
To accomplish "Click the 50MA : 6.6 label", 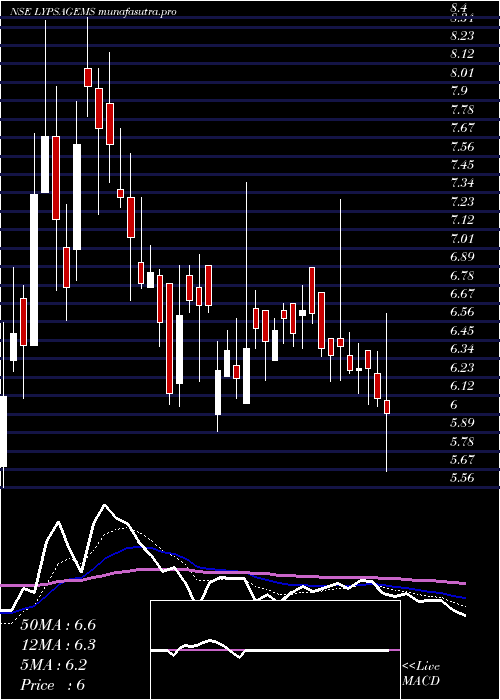I will (x=58, y=625).
